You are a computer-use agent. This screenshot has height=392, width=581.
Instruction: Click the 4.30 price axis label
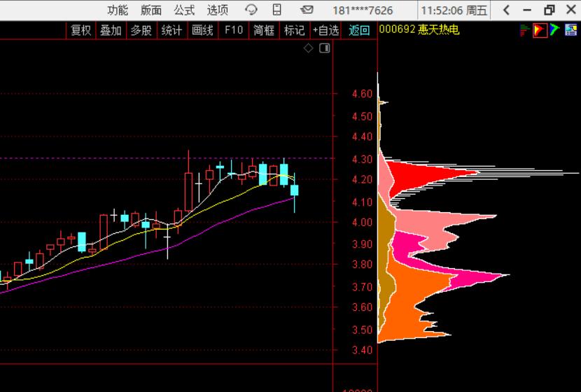pyautogui.click(x=362, y=160)
